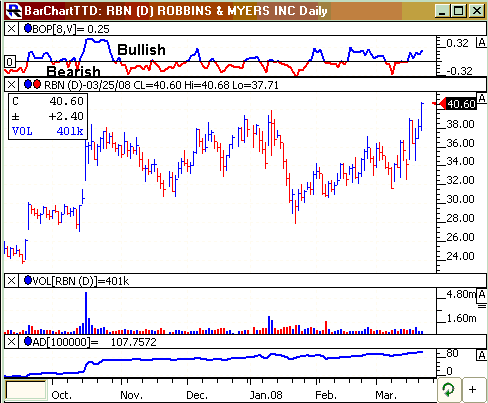This screenshot has height=403, width=488.
Task: Click the 26.00 price axis label
Action: pyautogui.click(x=460, y=237)
